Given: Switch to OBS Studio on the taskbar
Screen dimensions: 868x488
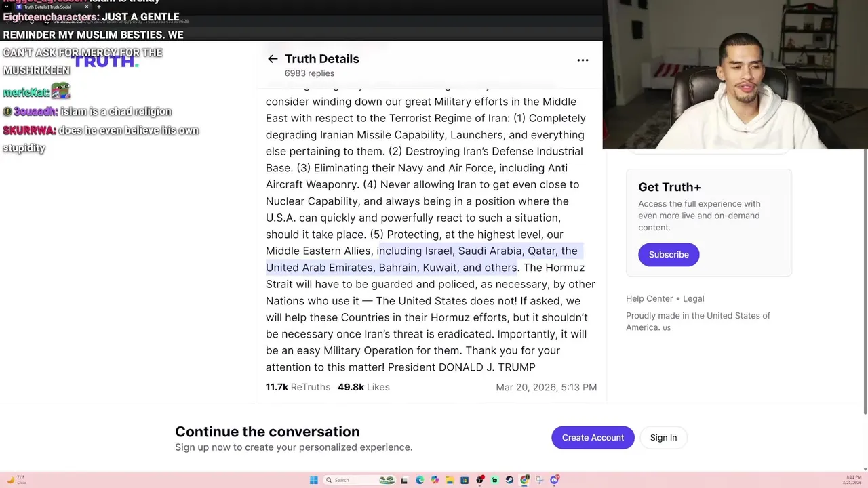Looking at the screenshot, I should (479, 480).
